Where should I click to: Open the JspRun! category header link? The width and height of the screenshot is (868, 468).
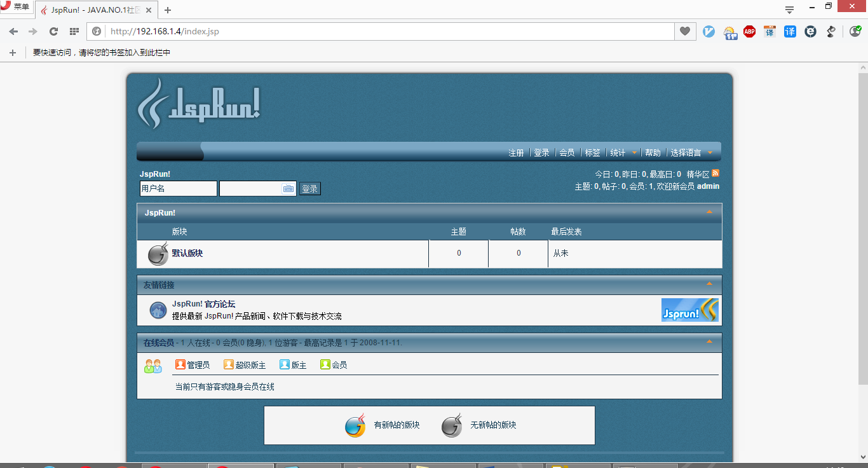coord(160,212)
